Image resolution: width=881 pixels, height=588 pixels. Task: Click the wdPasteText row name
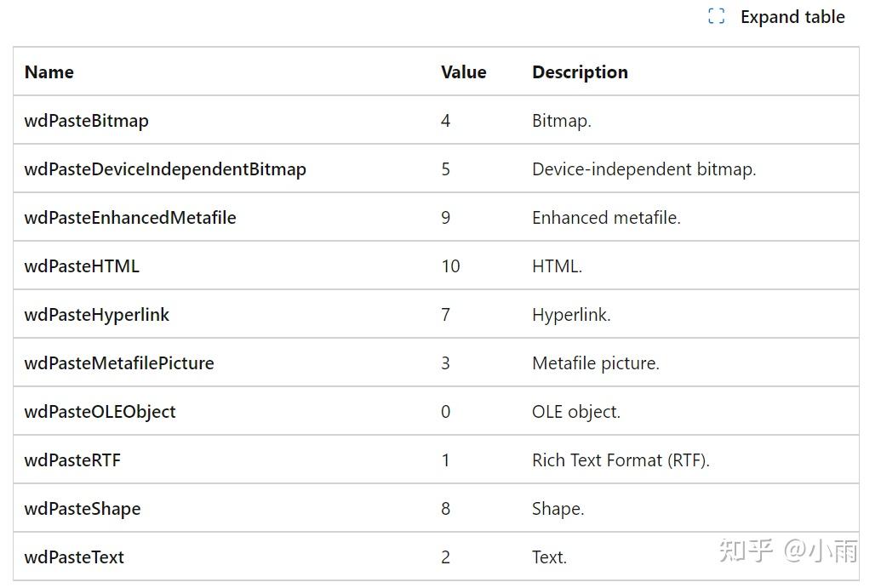(x=73, y=557)
